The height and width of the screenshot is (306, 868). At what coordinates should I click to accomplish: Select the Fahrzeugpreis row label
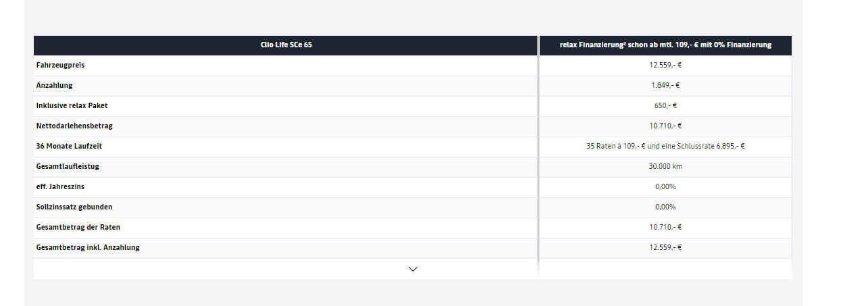pyautogui.click(x=61, y=66)
